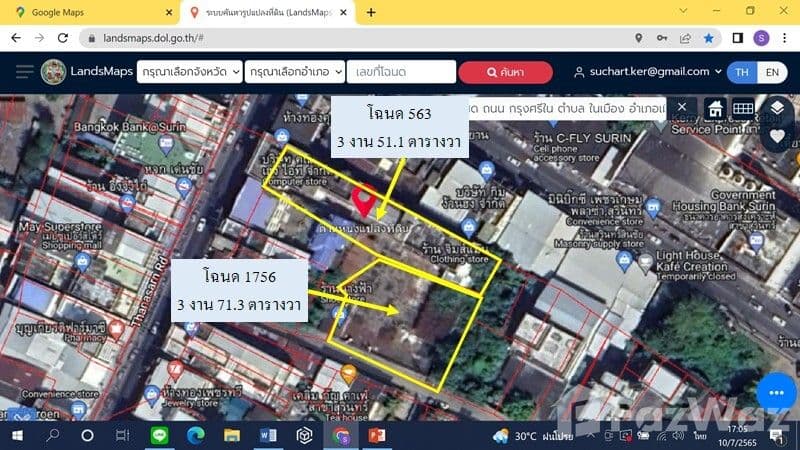800x450 pixels.
Task: Click the map layers icon
Action: coord(776,107)
